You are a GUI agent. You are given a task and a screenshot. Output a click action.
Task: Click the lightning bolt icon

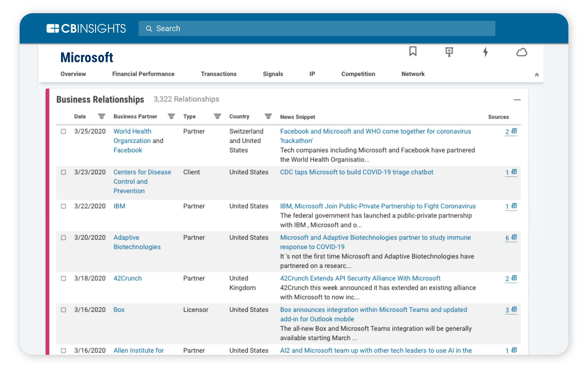click(485, 52)
